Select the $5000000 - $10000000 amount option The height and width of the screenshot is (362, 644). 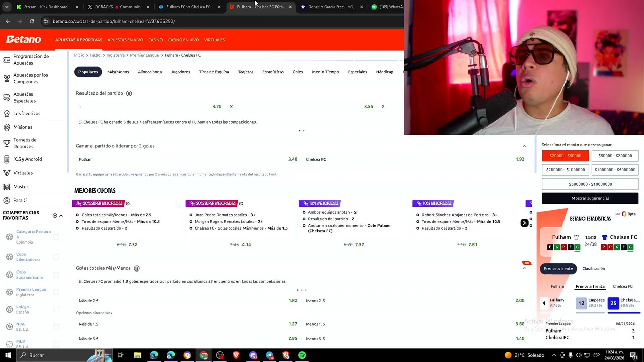point(590,184)
